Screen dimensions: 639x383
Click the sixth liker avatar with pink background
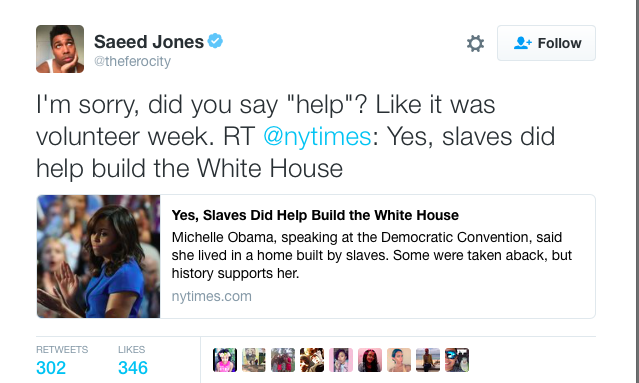point(370,360)
